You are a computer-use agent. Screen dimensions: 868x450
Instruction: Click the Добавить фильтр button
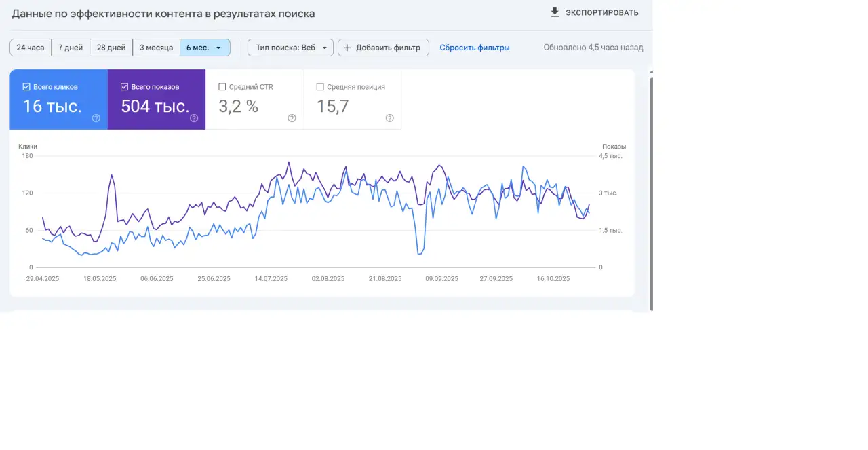point(383,48)
